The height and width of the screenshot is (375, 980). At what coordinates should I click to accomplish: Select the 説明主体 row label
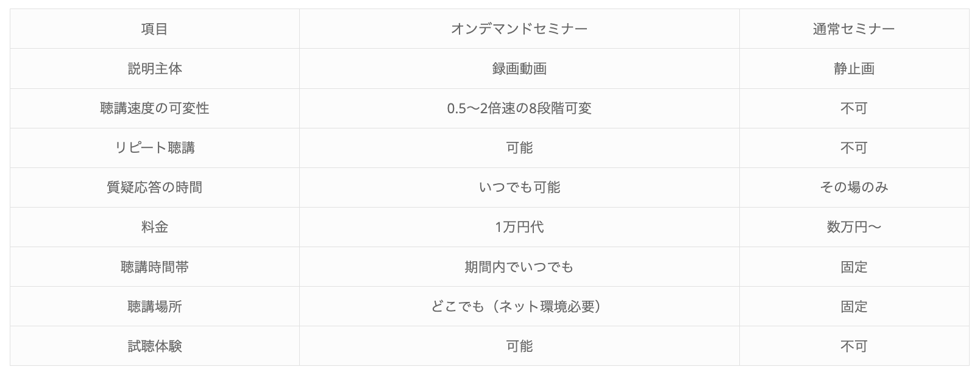154,69
